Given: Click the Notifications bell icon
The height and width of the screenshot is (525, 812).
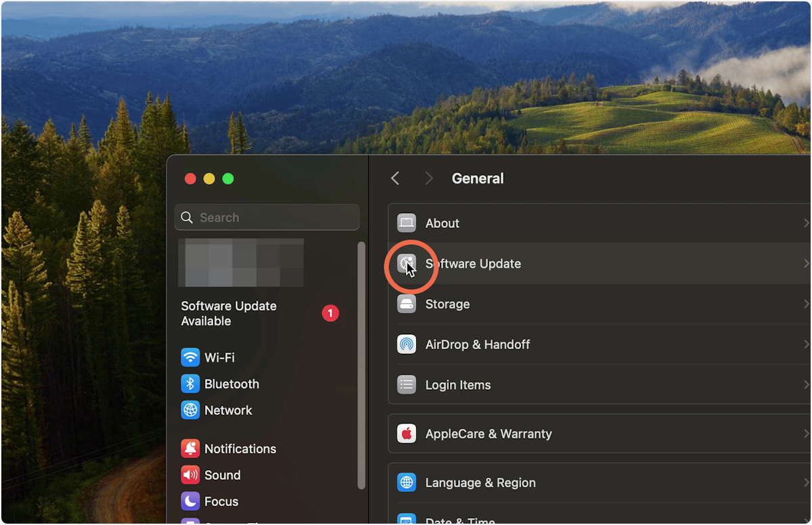Looking at the screenshot, I should pos(190,449).
